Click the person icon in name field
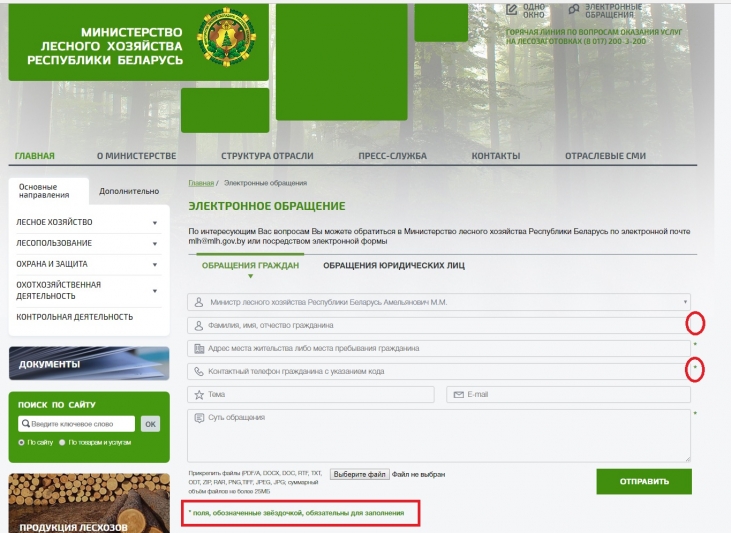 click(x=198, y=325)
